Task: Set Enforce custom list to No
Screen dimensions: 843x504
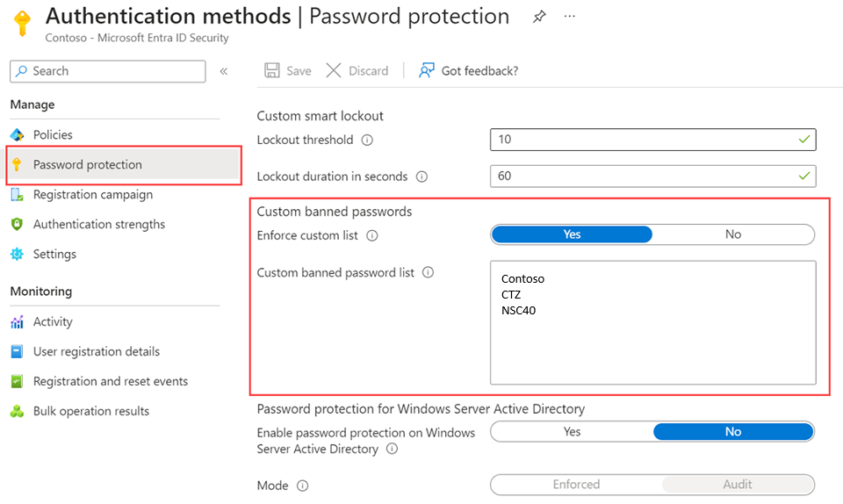Action: click(x=733, y=234)
